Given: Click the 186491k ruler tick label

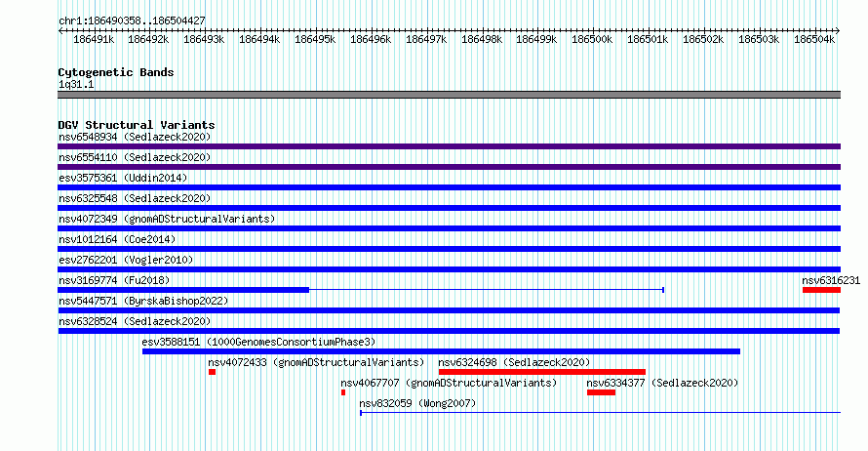Looking at the screenshot, I should [x=94, y=39].
